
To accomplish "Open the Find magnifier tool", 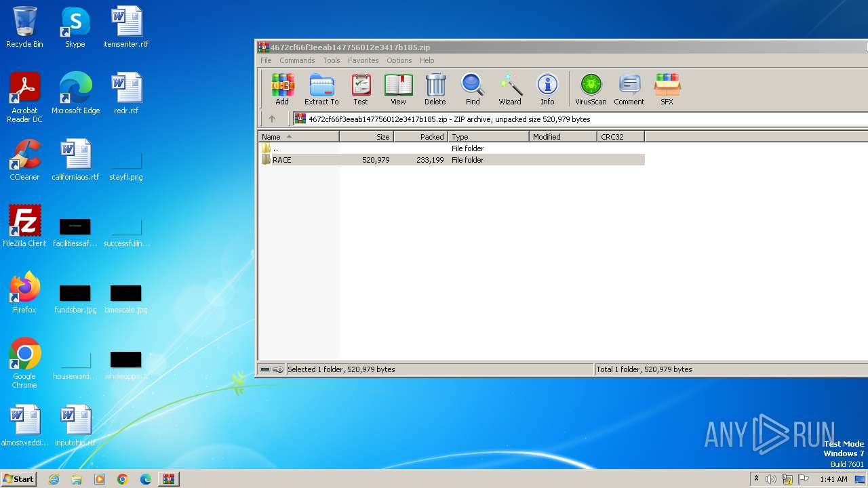I will (x=473, y=89).
